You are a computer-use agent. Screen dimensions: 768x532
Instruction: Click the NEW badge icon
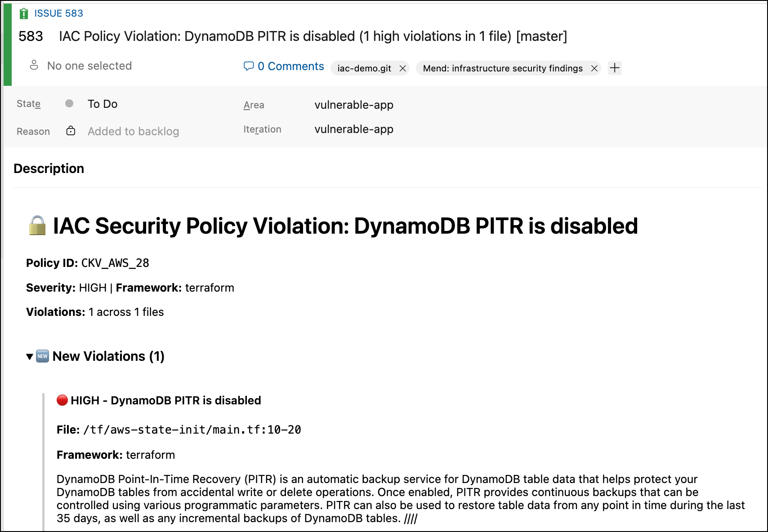(42, 356)
